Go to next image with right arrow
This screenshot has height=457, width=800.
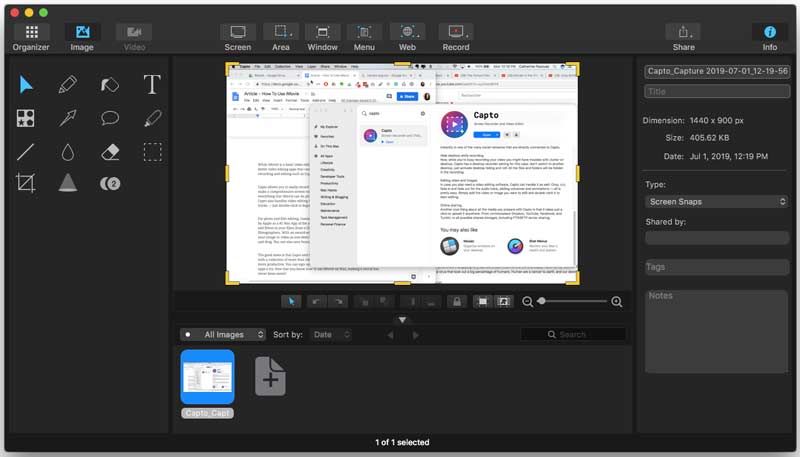(416, 335)
